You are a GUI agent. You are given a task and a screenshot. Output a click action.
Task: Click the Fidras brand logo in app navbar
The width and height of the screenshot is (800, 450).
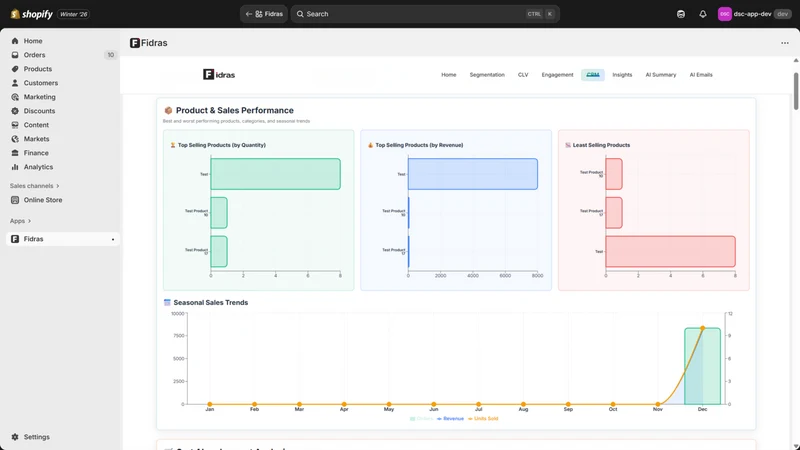point(219,74)
